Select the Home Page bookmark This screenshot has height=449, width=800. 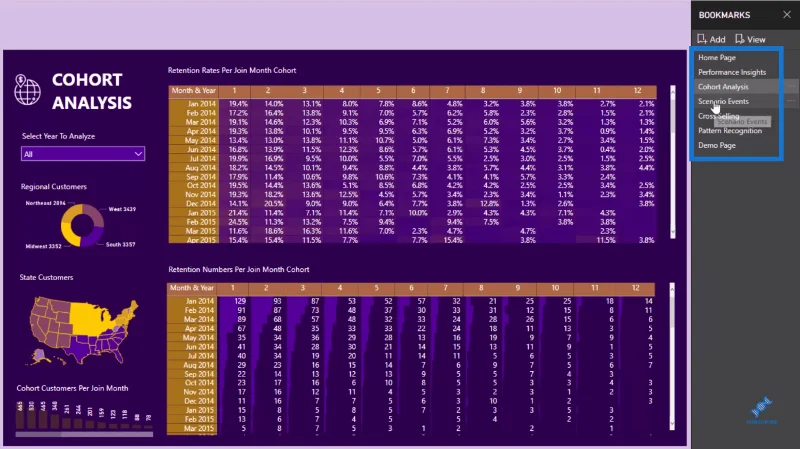coord(717,58)
